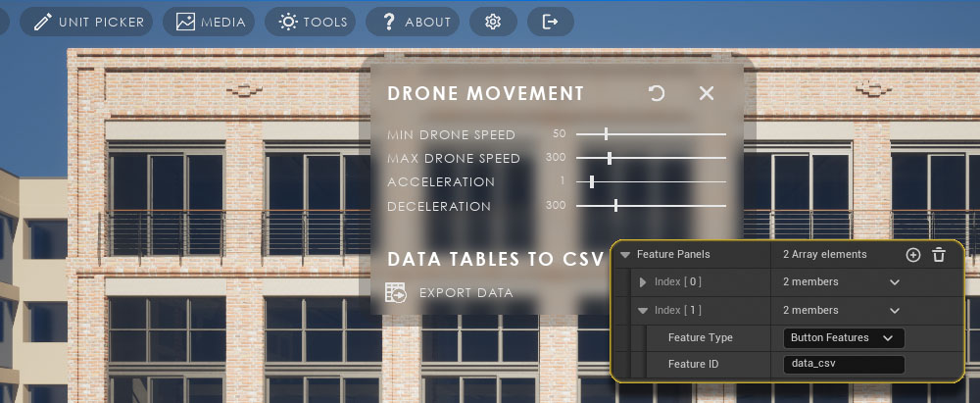This screenshot has height=403, width=980.
Task: Reset drone movement settings with undo icon
Action: tap(657, 93)
